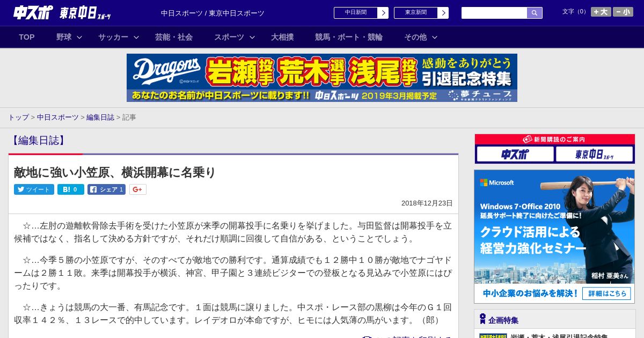The width and height of the screenshot is (644, 338).
Task: Increase text size with 大 button
Action: [x=601, y=12]
